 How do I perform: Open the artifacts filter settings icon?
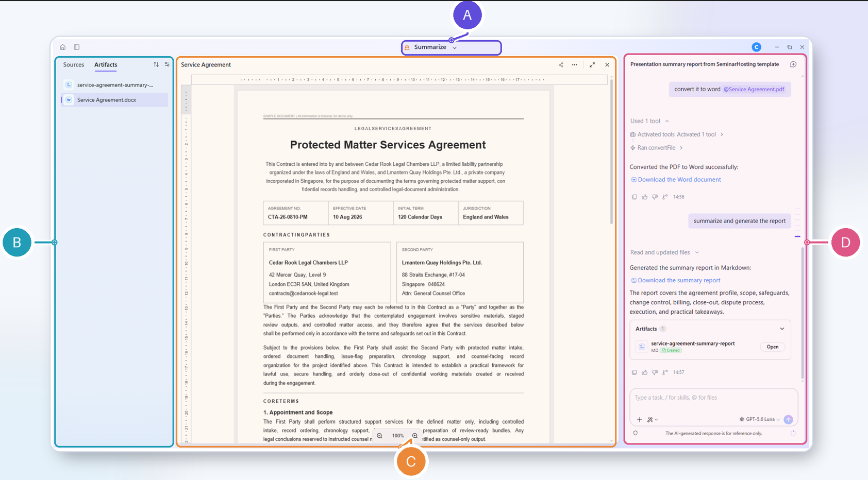coord(167,64)
